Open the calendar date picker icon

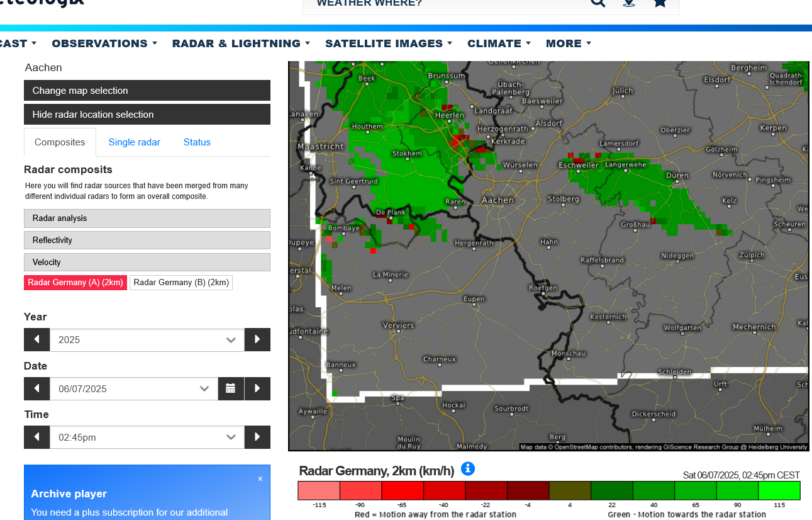coord(231,388)
